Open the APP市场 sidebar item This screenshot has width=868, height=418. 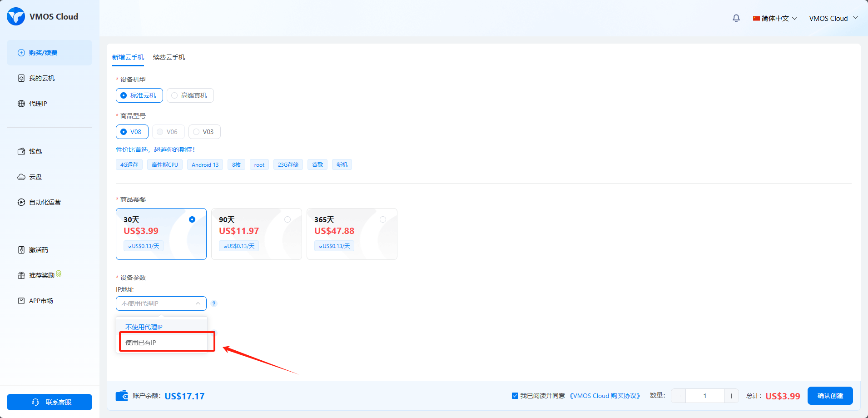[41, 301]
